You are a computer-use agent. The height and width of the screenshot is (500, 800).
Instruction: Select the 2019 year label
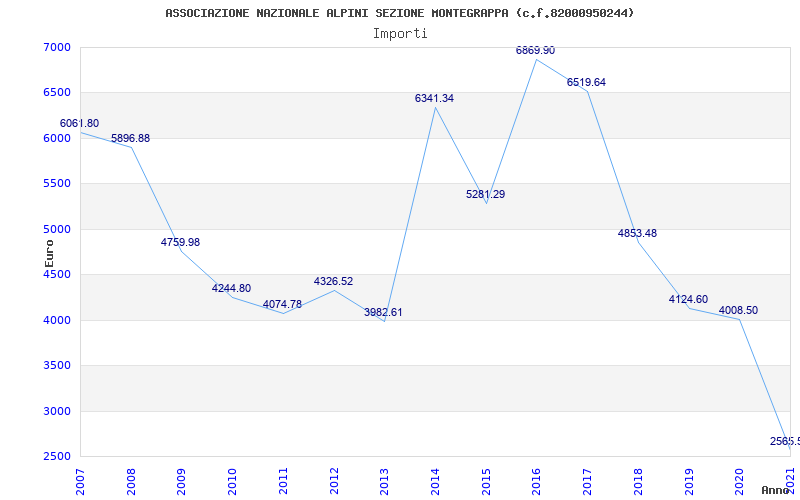pyautogui.click(x=689, y=481)
